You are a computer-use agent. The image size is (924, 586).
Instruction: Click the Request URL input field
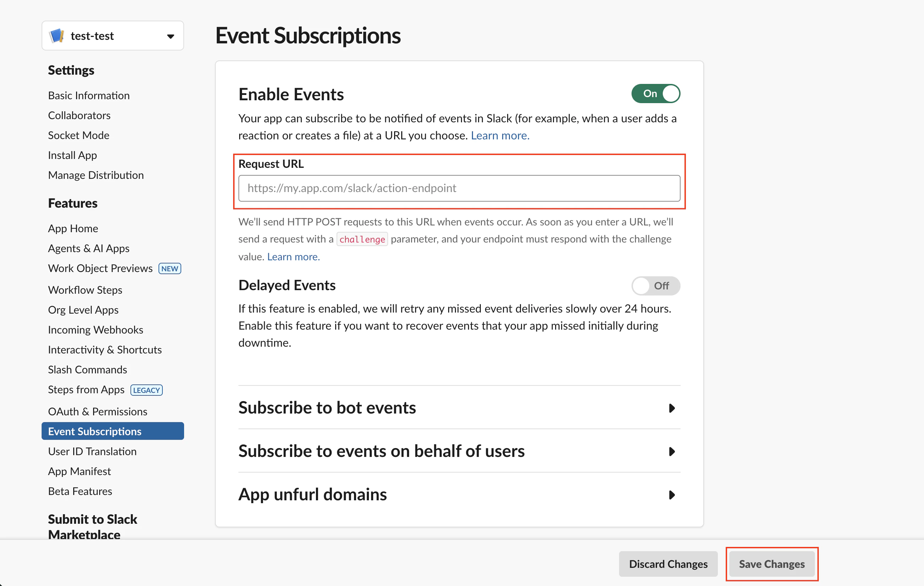459,188
